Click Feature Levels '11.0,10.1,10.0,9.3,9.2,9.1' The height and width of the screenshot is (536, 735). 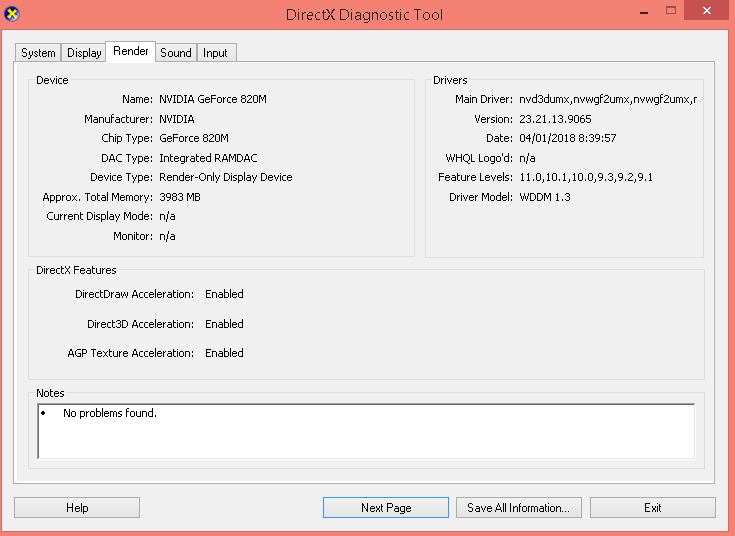tap(585, 177)
